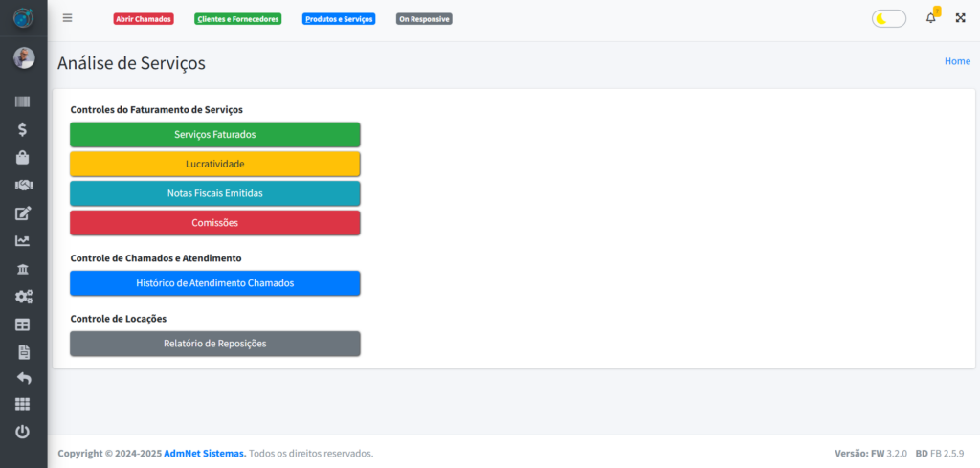Open the gears settings sidebar icon
Viewport: 980px width, 468px height.
tap(23, 297)
